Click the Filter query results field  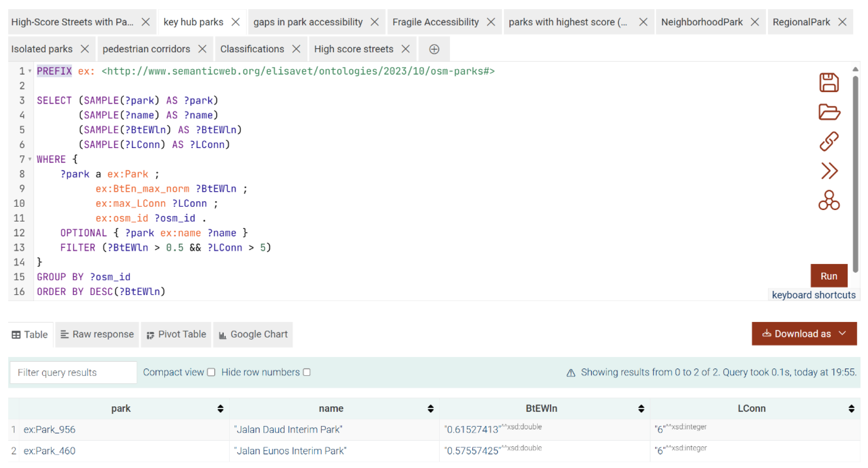pyautogui.click(x=73, y=372)
